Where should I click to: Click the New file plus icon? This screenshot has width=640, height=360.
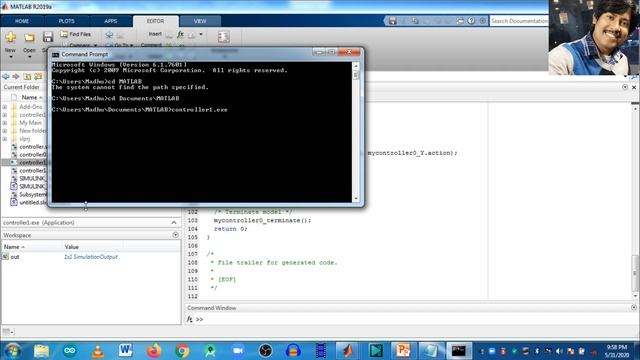coord(11,37)
